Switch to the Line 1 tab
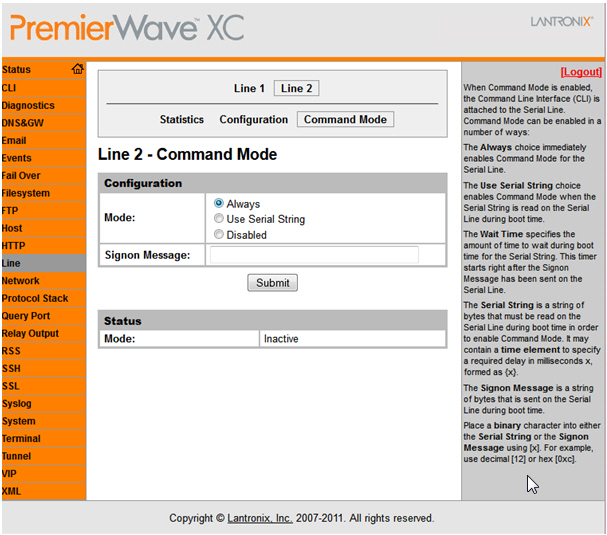607x535 pixels. tap(249, 89)
